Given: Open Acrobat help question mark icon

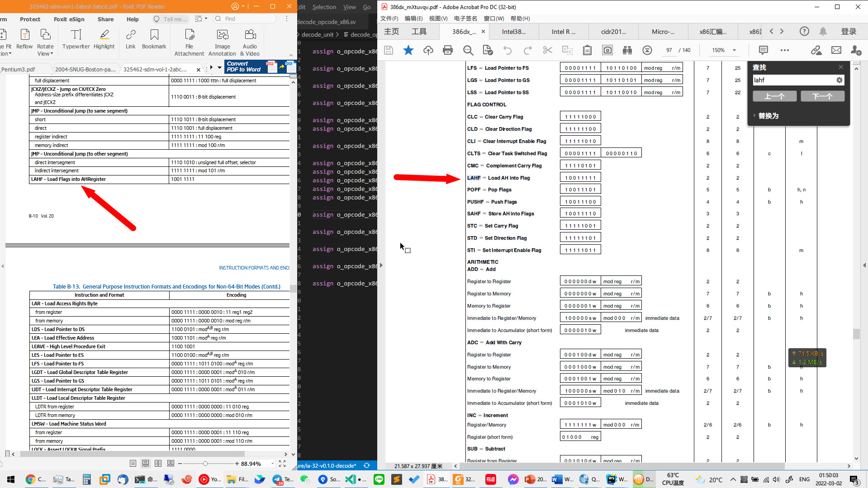Looking at the screenshot, I should click(x=804, y=31).
